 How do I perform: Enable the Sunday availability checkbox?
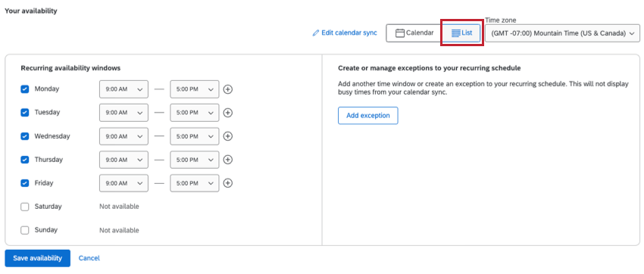pyautogui.click(x=25, y=230)
